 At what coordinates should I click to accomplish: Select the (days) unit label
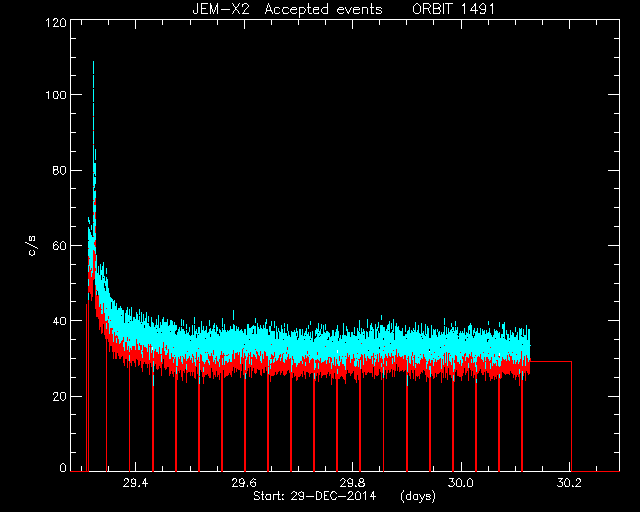click(418, 496)
